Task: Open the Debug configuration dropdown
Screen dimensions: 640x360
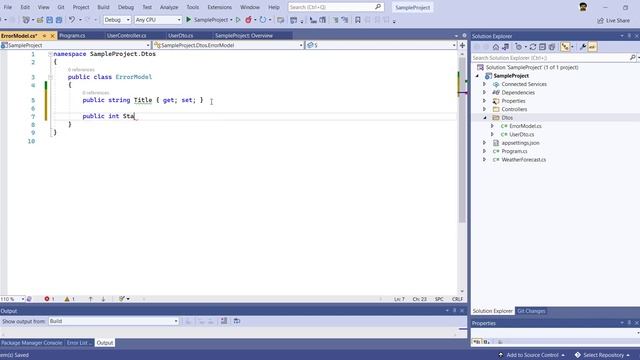Action: 117,20
